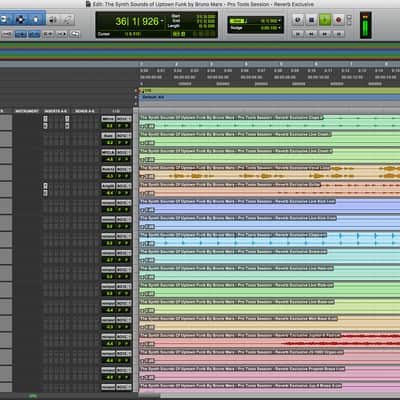Click the blue Meter ruler showing Default 4/4

(x=269, y=97)
